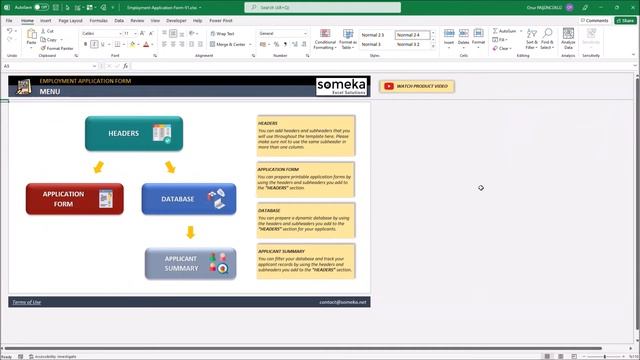The image size is (640, 360).
Task: Click the Save icon in title bar
Action: point(56,7)
